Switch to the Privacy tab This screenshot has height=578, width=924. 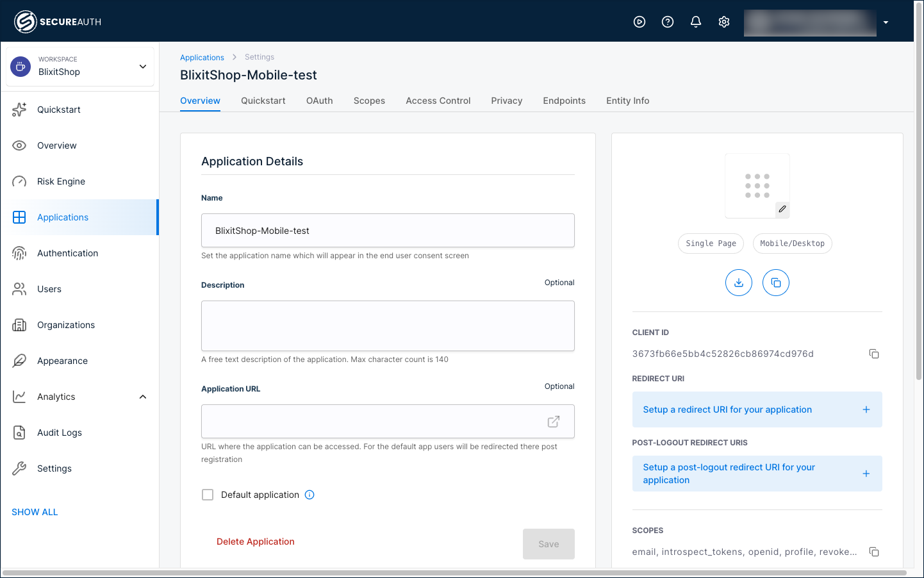507,101
